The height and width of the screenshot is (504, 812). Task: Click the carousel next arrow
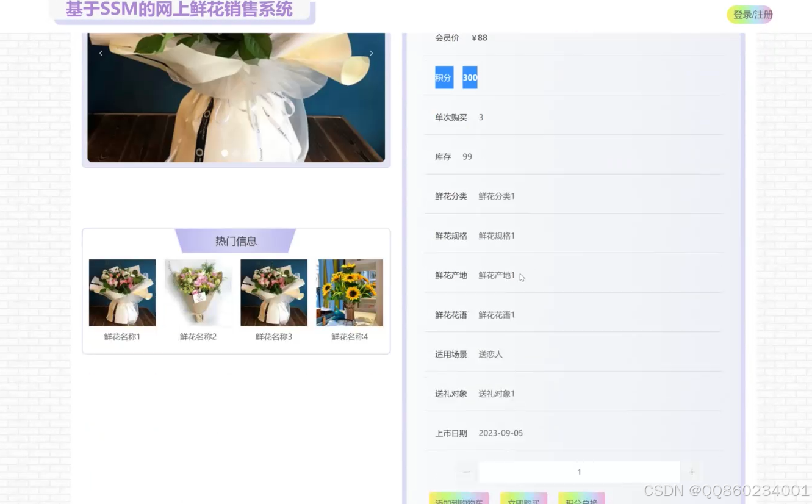[x=371, y=53]
